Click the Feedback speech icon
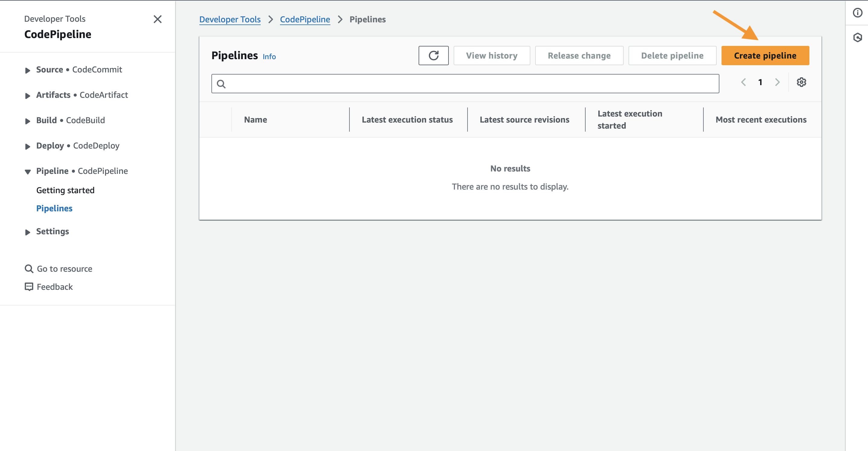Viewport: 868px width, 451px height. coord(29,287)
